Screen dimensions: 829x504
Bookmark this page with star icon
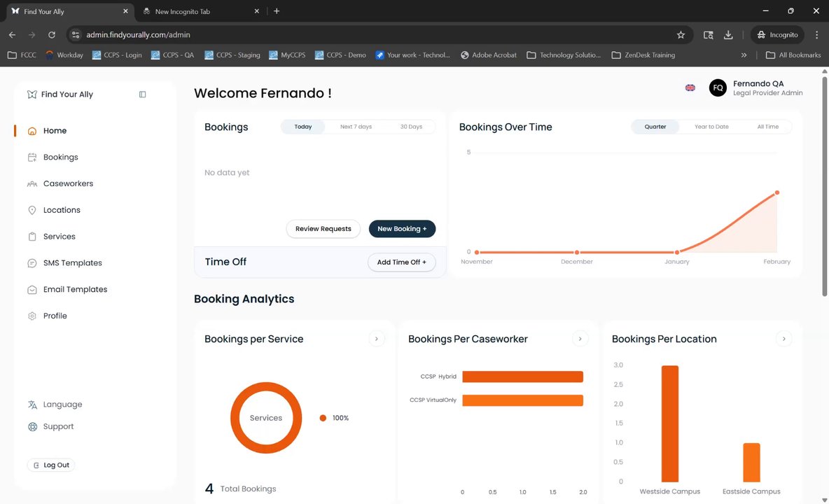point(681,35)
